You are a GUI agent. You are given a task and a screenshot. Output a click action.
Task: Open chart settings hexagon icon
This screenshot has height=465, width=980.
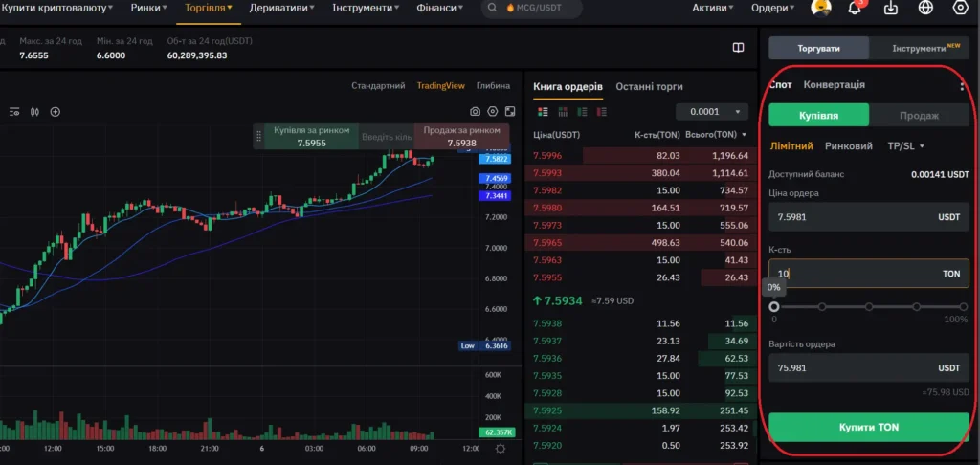click(493, 111)
